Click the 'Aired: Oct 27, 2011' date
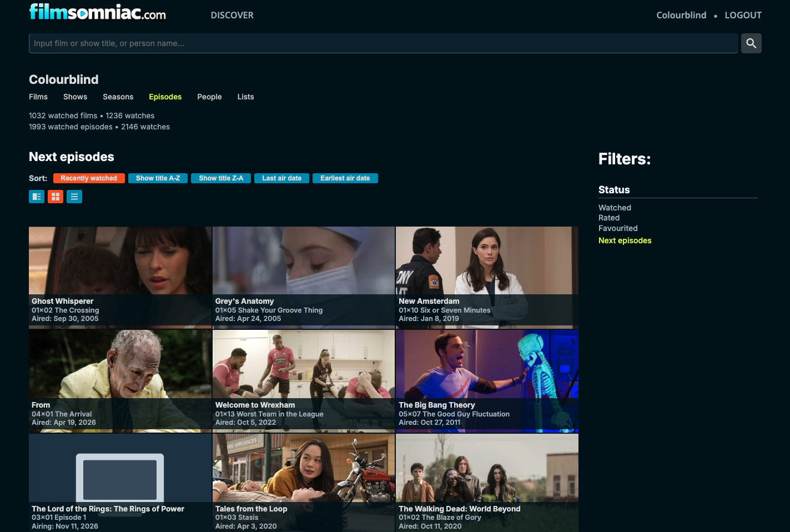The width and height of the screenshot is (790, 532). click(430, 423)
